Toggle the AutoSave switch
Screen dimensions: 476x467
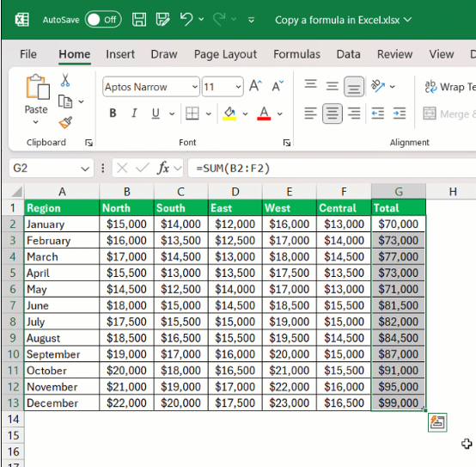pos(103,20)
